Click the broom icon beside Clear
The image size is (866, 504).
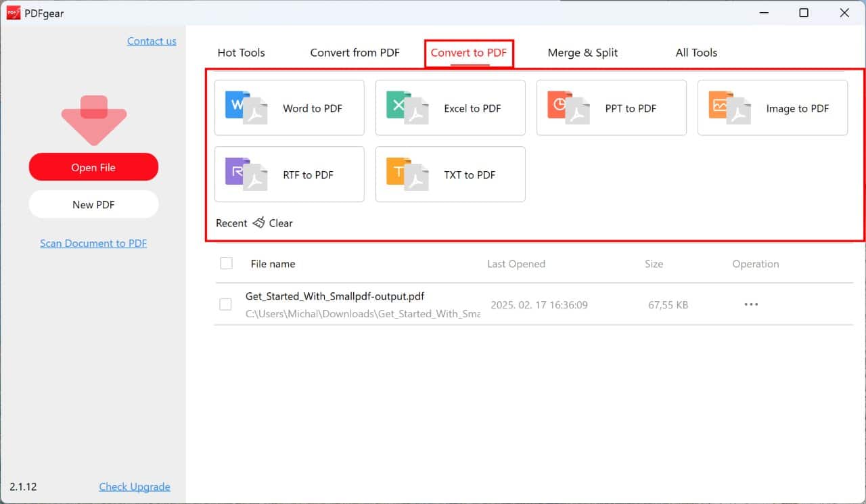(258, 223)
